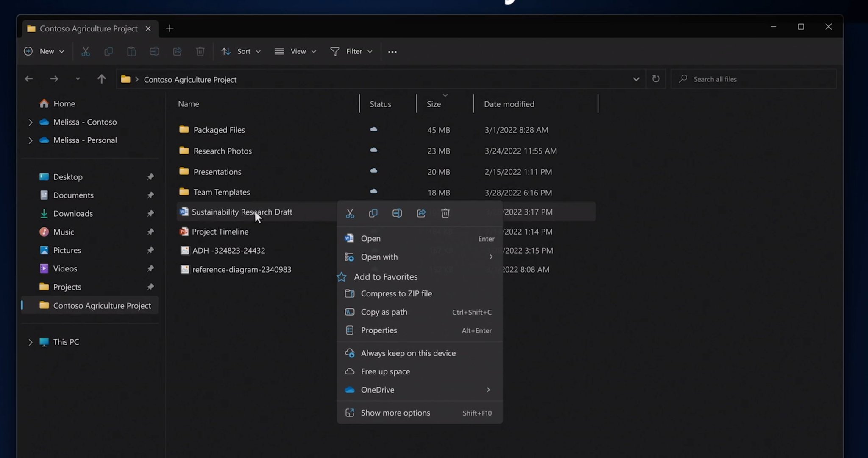The image size is (868, 458).
Task: Choose Compress to ZIP file
Action: coord(396,293)
